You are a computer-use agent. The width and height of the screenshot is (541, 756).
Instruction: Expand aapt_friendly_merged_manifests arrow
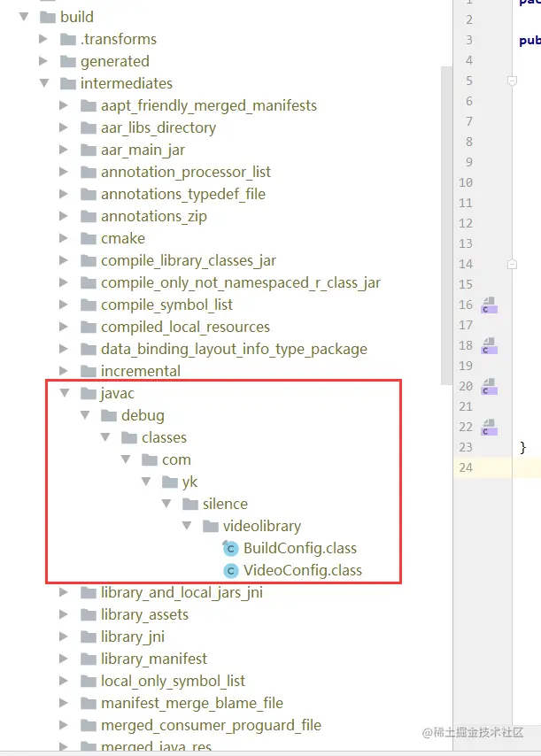[64, 105]
